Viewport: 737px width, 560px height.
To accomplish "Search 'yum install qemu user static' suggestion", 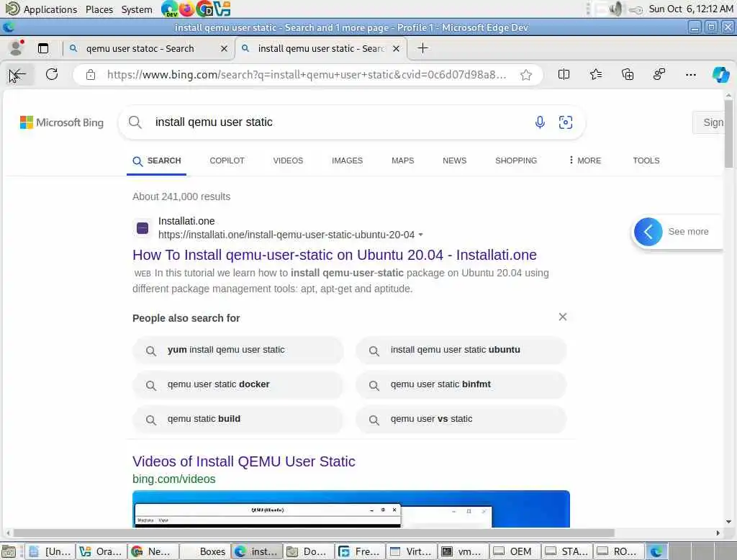I will (238, 351).
